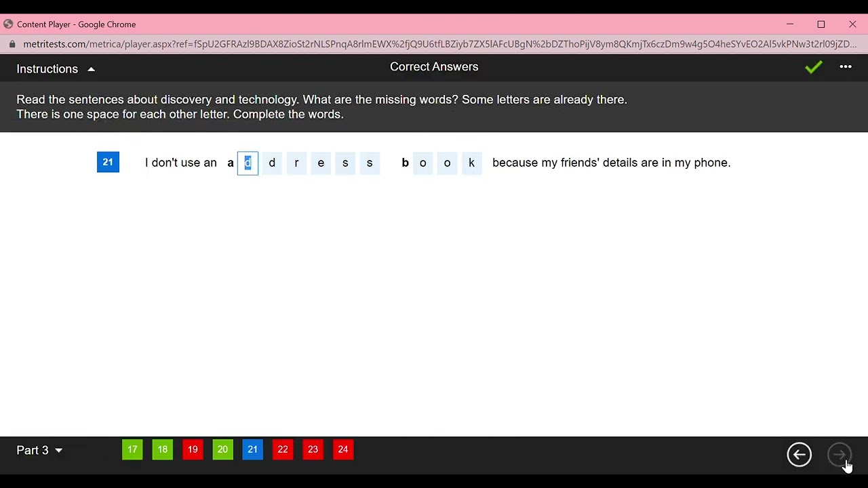Image resolution: width=868 pixels, height=488 pixels.
Task: Click the 'e' letter box in address
Action: coord(321,163)
